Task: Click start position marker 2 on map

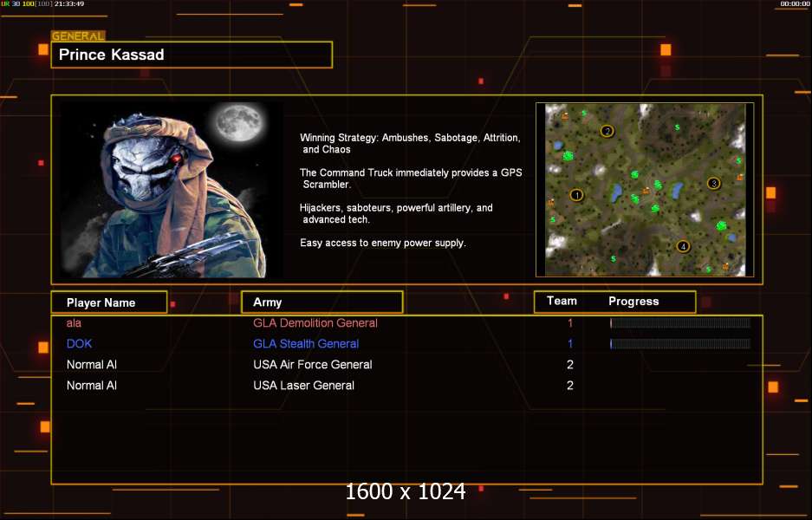Action: 607,131
